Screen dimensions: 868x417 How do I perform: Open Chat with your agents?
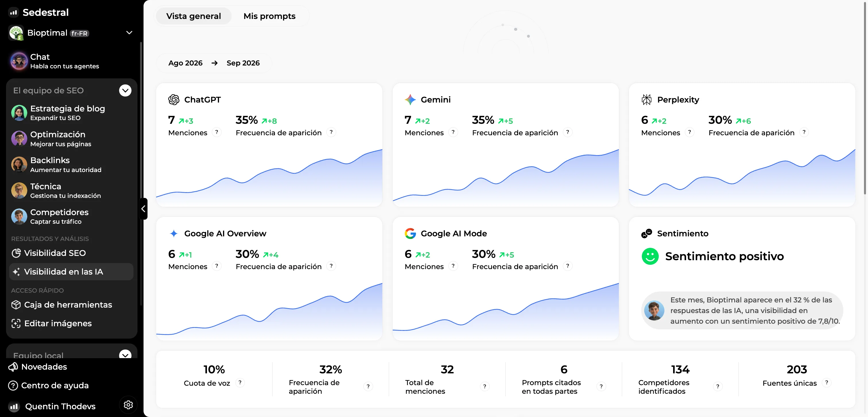click(x=71, y=61)
